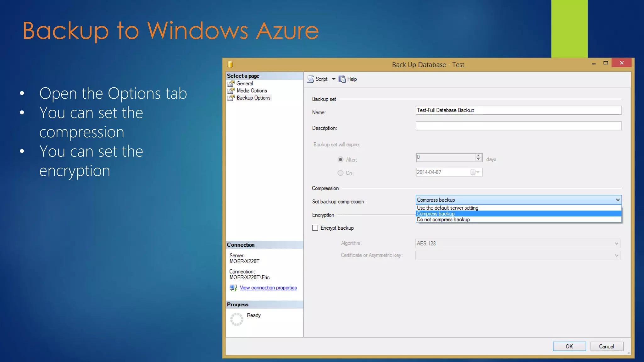Choose Use the default server setting

pos(519,208)
